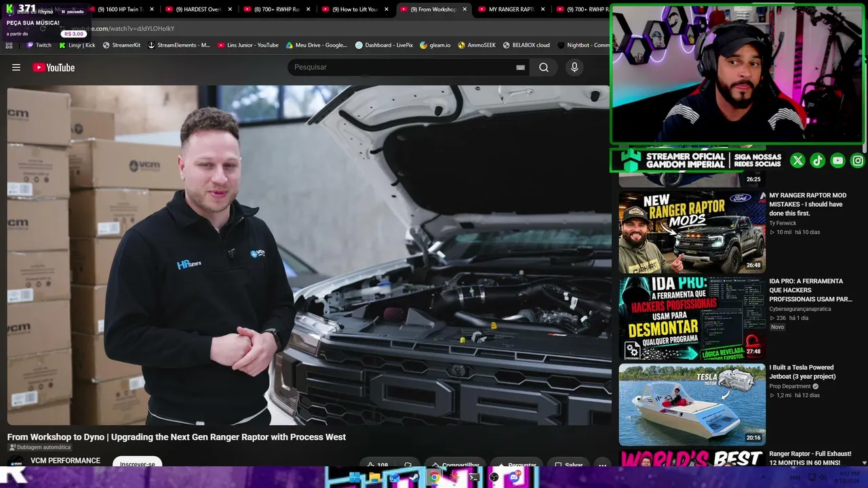Start voice search with the microphone icon

[x=574, y=67]
